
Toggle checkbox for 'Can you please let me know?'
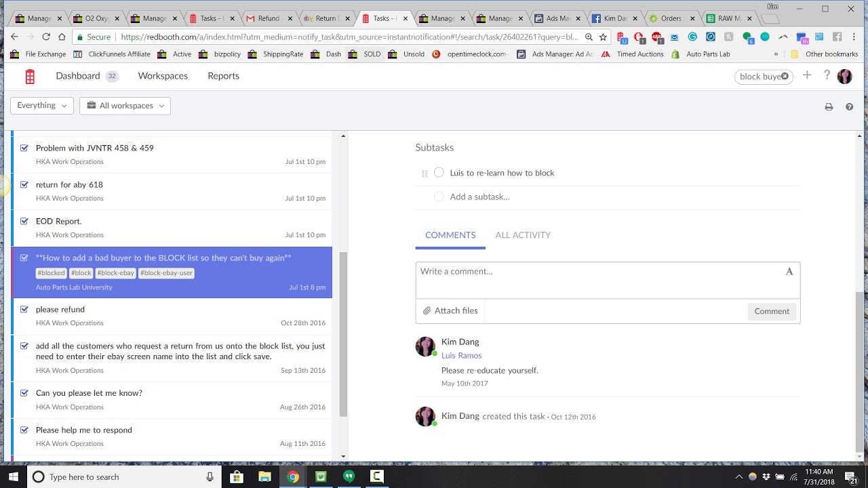[x=24, y=393]
